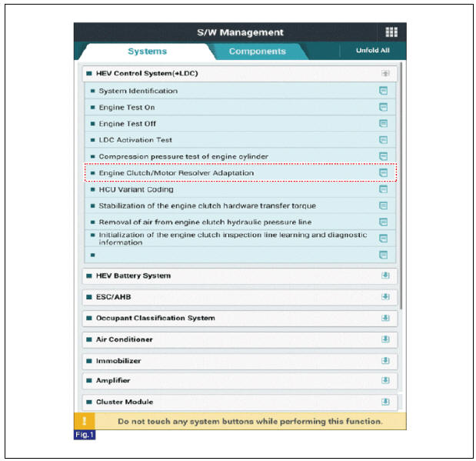
Task: Click the Unfold All button
Action: (373, 51)
